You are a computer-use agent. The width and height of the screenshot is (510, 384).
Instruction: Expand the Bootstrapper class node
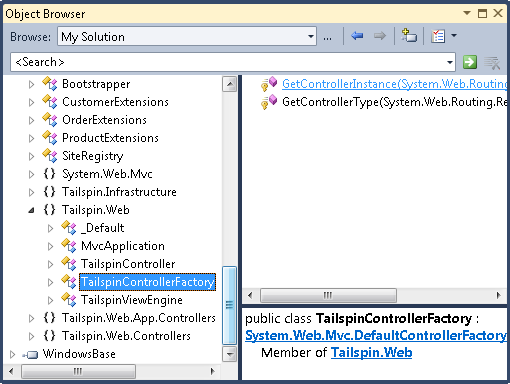(31, 84)
